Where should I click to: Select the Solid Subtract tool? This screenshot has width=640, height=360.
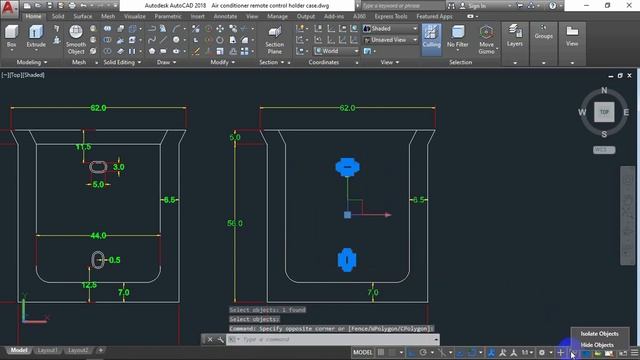click(107, 40)
